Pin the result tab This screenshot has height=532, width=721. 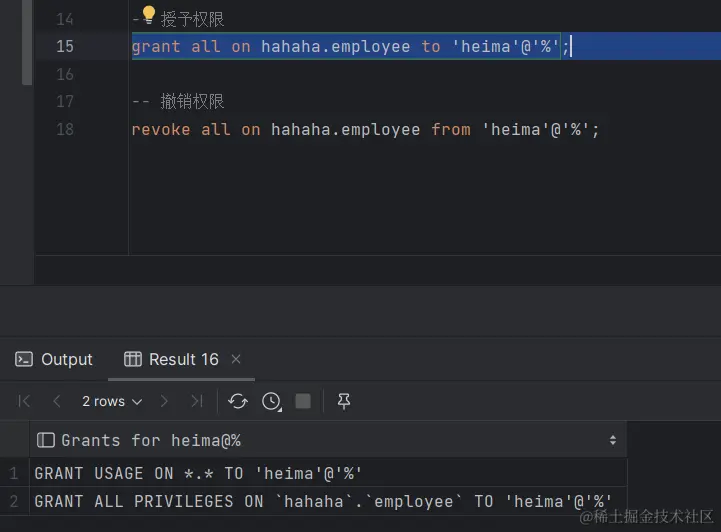click(x=343, y=401)
